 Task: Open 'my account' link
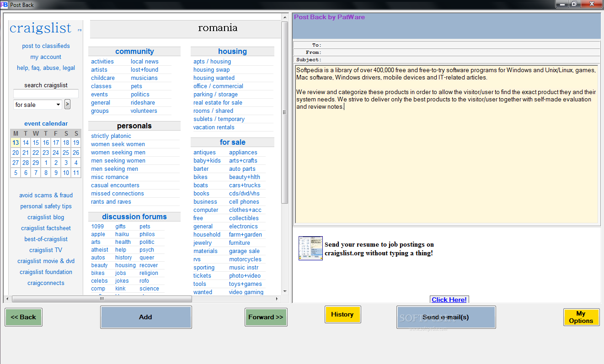46,57
